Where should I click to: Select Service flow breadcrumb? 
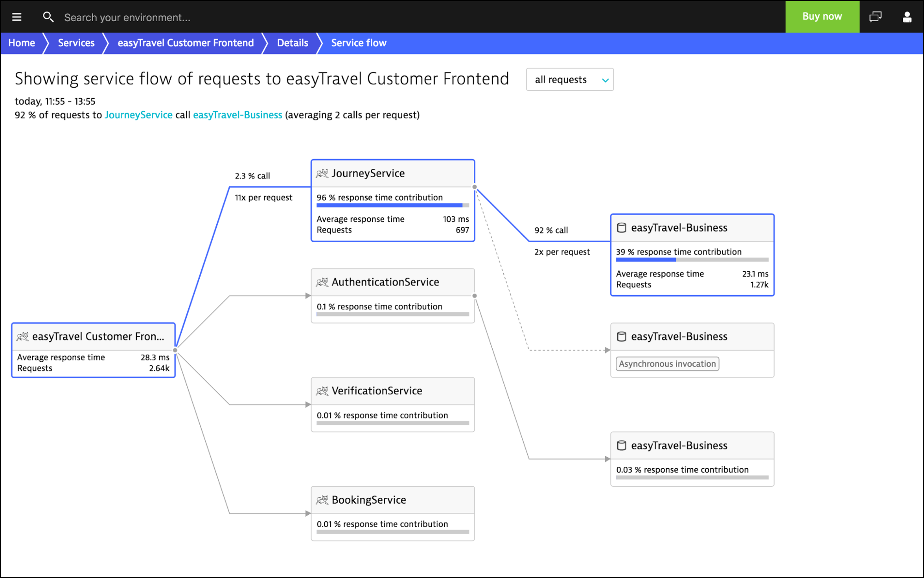coord(359,43)
